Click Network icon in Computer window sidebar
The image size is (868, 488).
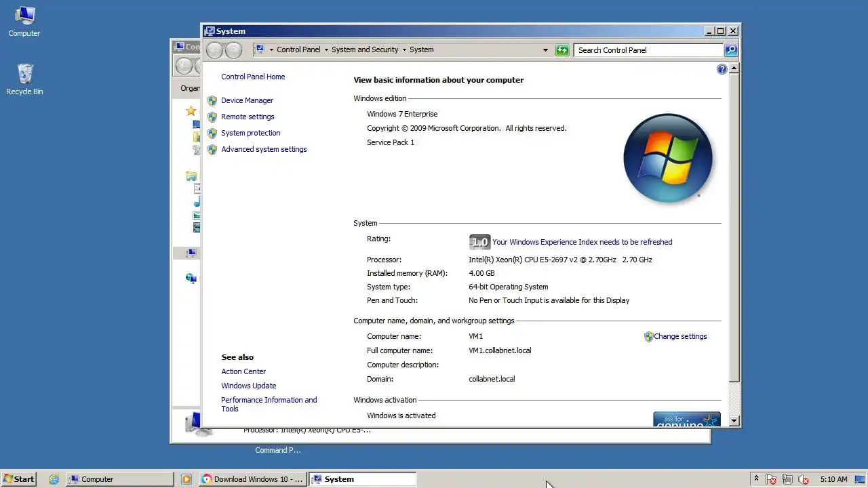click(x=191, y=278)
